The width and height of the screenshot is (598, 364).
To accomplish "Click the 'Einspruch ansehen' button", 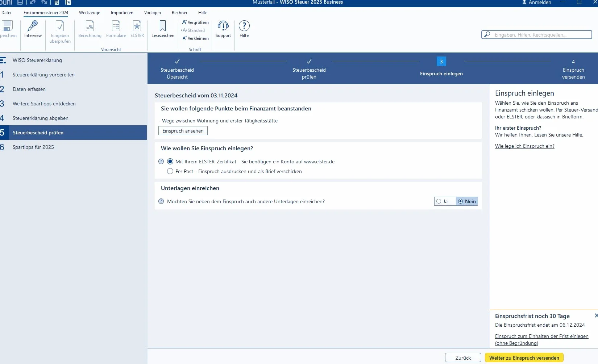I will pyautogui.click(x=183, y=131).
